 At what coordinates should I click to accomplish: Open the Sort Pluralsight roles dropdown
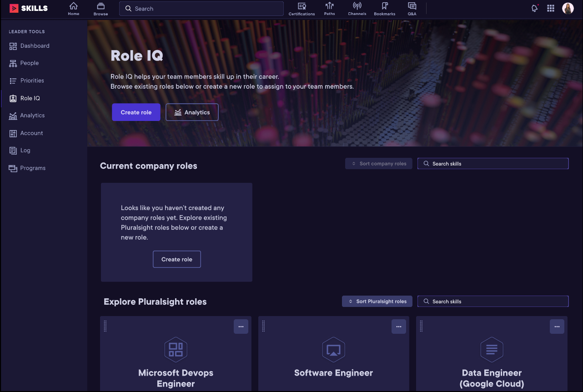point(377,302)
